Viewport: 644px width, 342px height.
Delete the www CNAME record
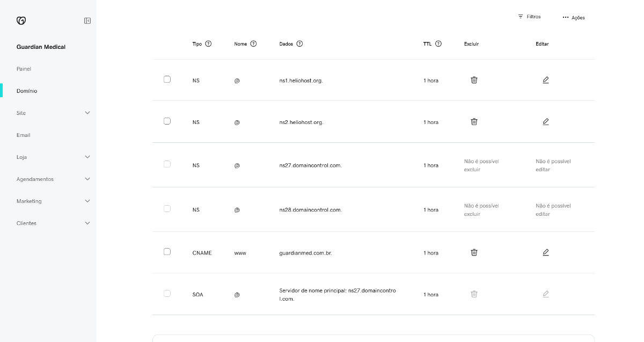click(x=474, y=252)
